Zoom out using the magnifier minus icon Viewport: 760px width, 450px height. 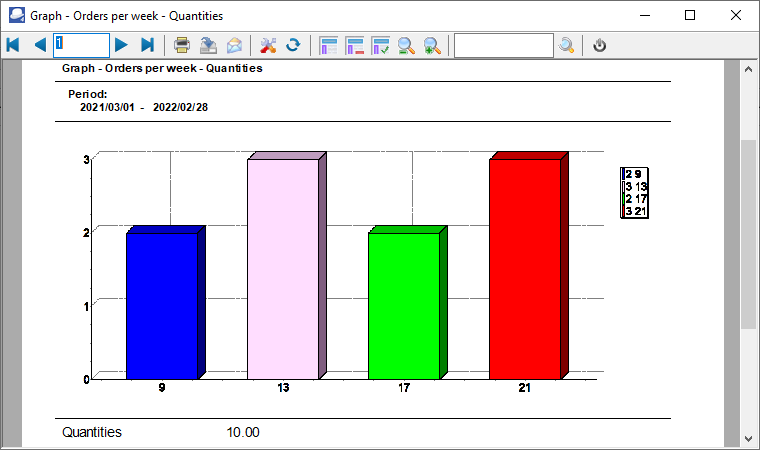tap(406, 46)
